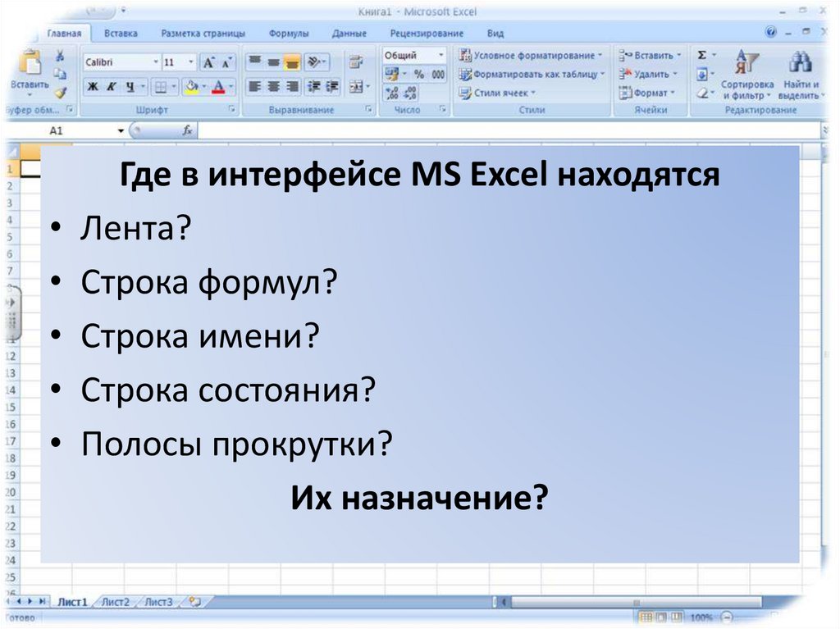The height and width of the screenshot is (629, 840).
Task: Center text horizontally
Action: (x=273, y=86)
